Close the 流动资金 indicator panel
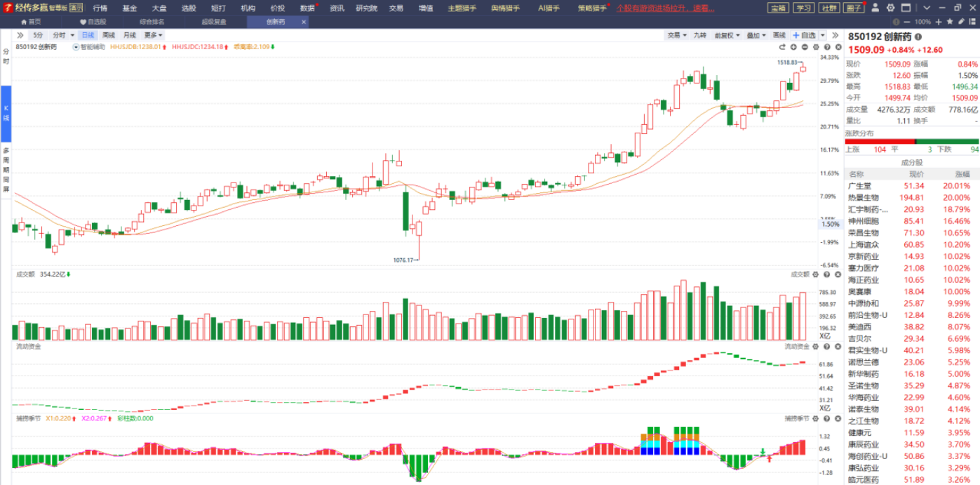This screenshot has height=485, width=980. 837,346
